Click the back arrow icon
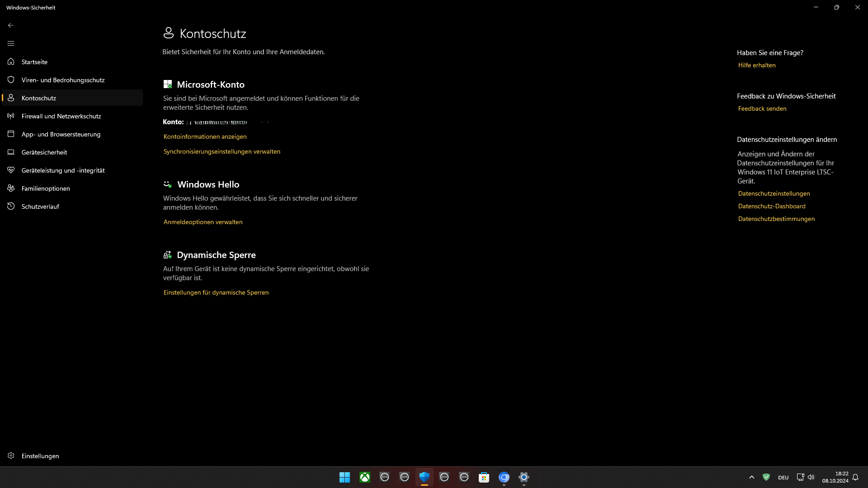The height and width of the screenshot is (488, 868). 11,25
